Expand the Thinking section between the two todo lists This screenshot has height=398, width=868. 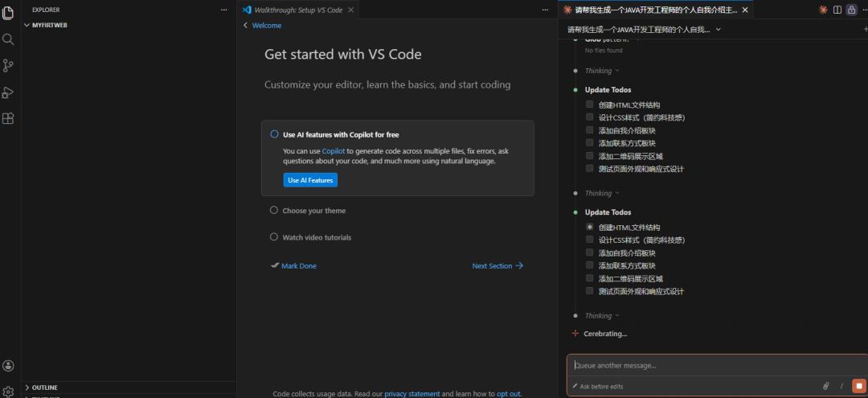[602, 193]
